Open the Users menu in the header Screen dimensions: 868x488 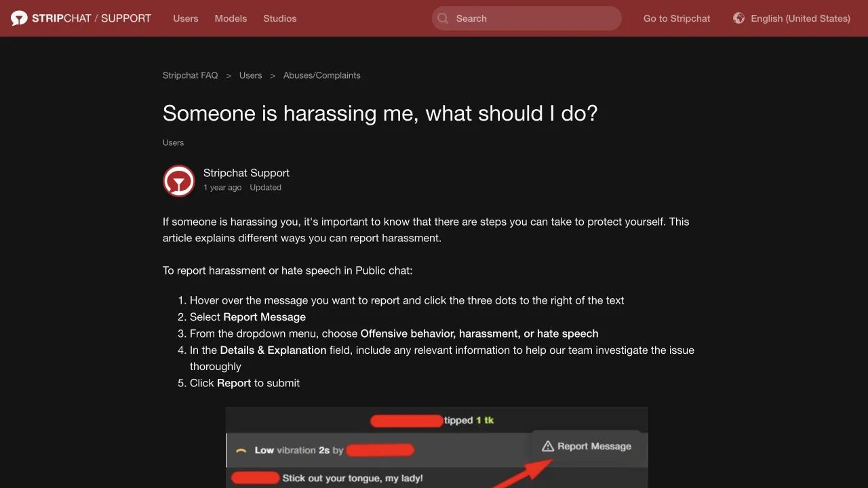click(x=186, y=18)
